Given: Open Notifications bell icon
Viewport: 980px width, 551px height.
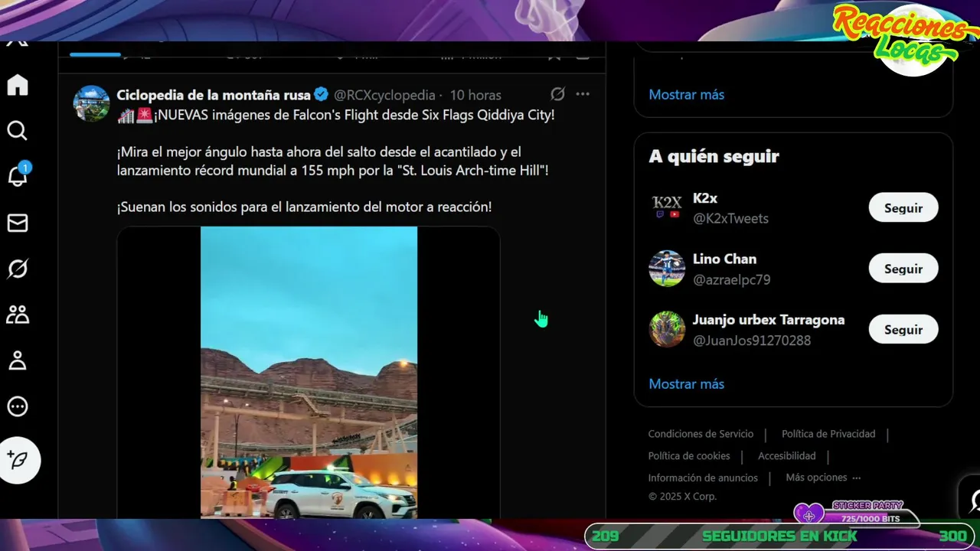Looking at the screenshot, I should 18,177.
